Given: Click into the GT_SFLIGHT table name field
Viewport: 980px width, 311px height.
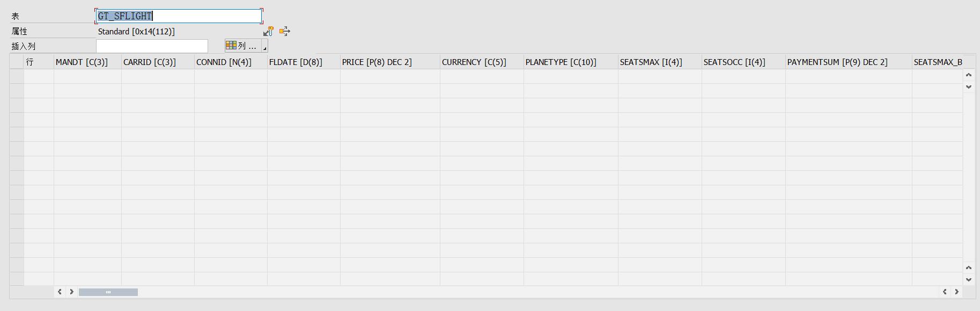Looking at the screenshot, I should coord(179,16).
